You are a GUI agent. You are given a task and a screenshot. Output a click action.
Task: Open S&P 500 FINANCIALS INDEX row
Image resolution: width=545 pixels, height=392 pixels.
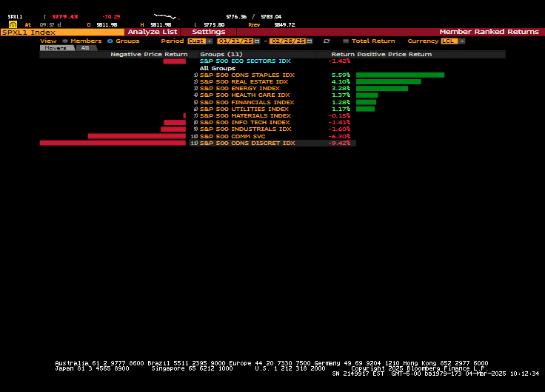[x=247, y=102]
